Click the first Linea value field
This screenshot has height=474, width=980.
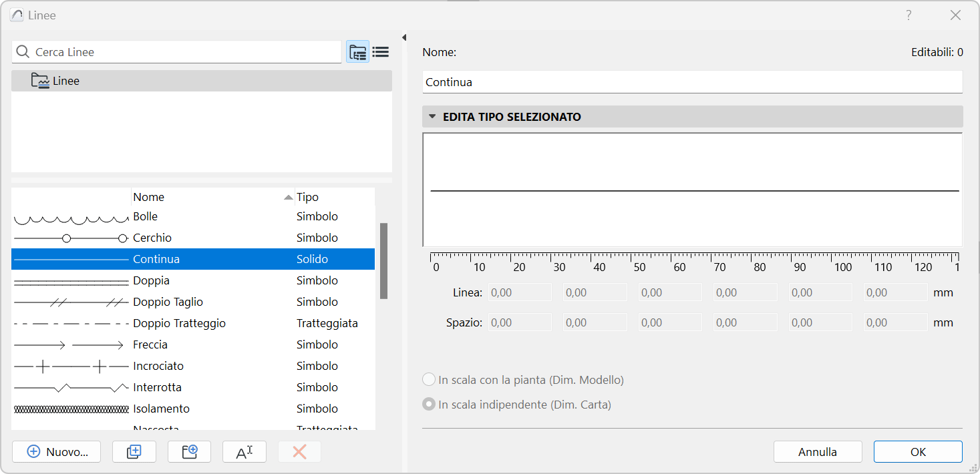pos(520,292)
